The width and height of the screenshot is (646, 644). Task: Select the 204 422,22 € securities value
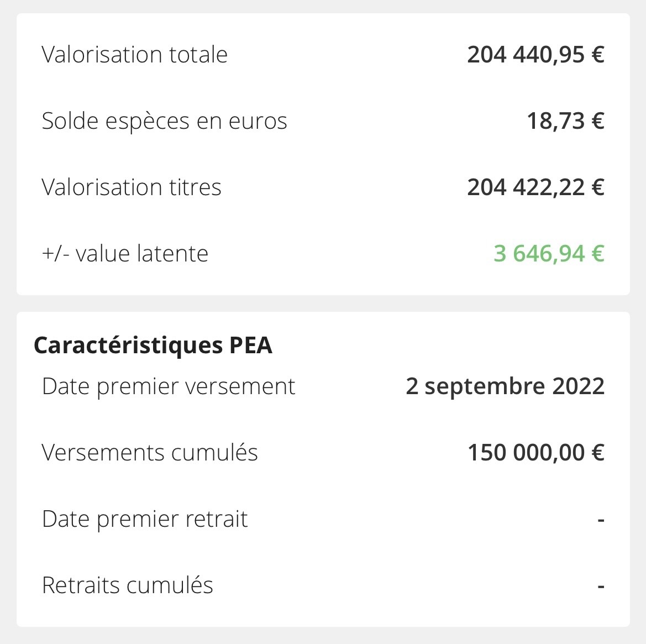coord(535,187)
